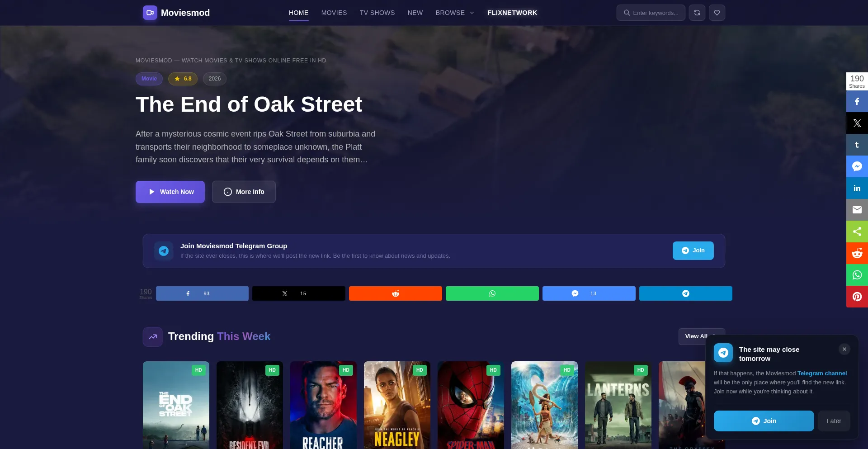Open the Neagley poster
This screenshot has width=868, height=449.
(x=397, y=405)
